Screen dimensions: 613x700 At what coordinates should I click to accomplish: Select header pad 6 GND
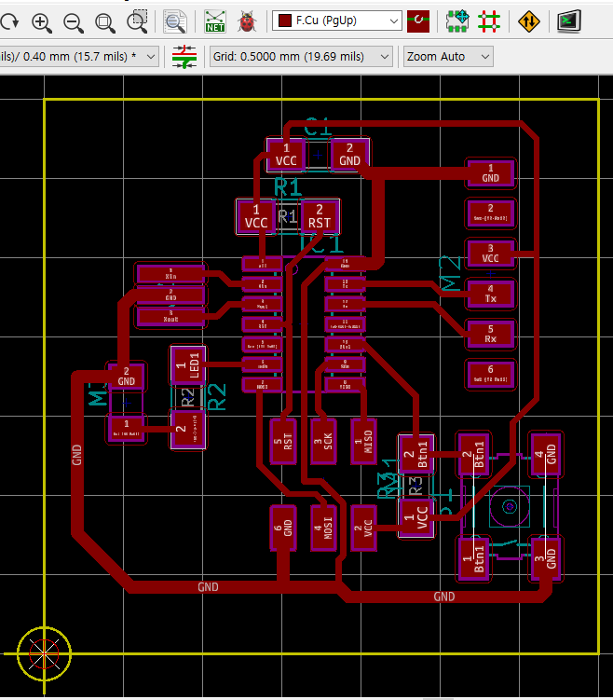[283, 528]
